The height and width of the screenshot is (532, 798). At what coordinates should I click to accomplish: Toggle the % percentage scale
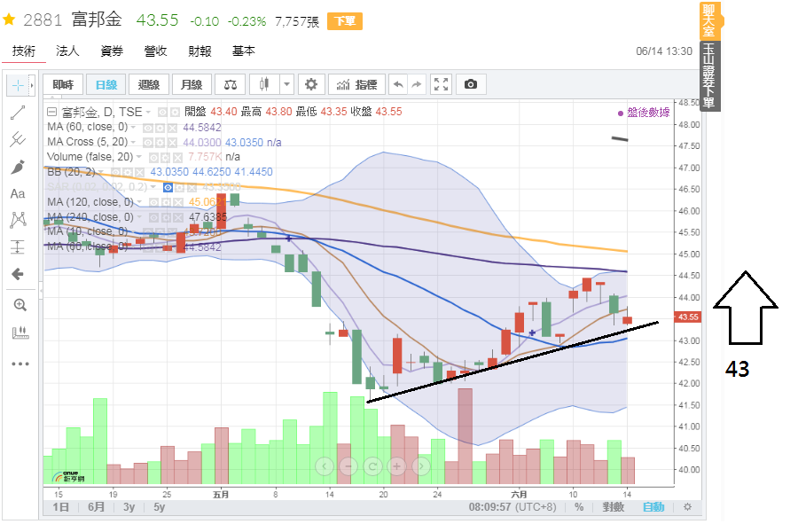click(x=579, y=507)
